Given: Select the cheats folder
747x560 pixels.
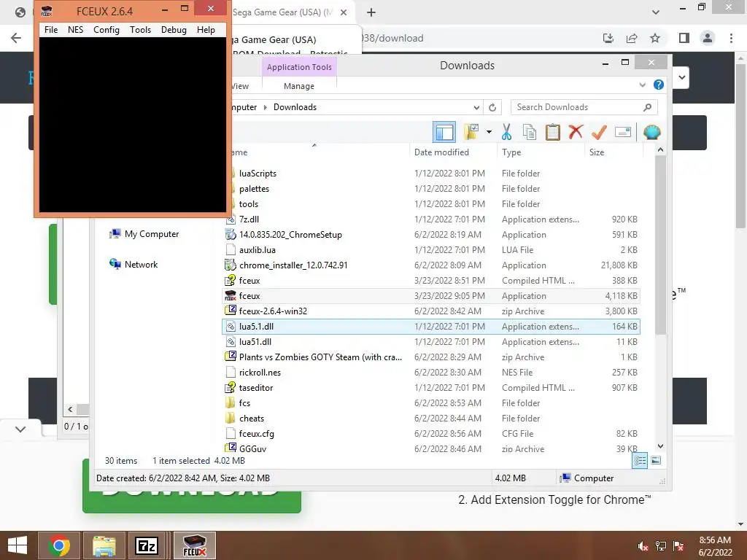Looking at the screenshot, I should pos(431,418).
